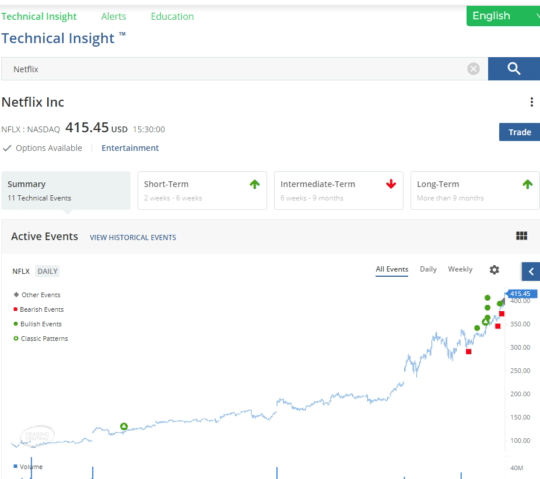Toggle Bullish Events legend entry
The width and height of the screenshot is (540, 479).
(x=38, y=324)
